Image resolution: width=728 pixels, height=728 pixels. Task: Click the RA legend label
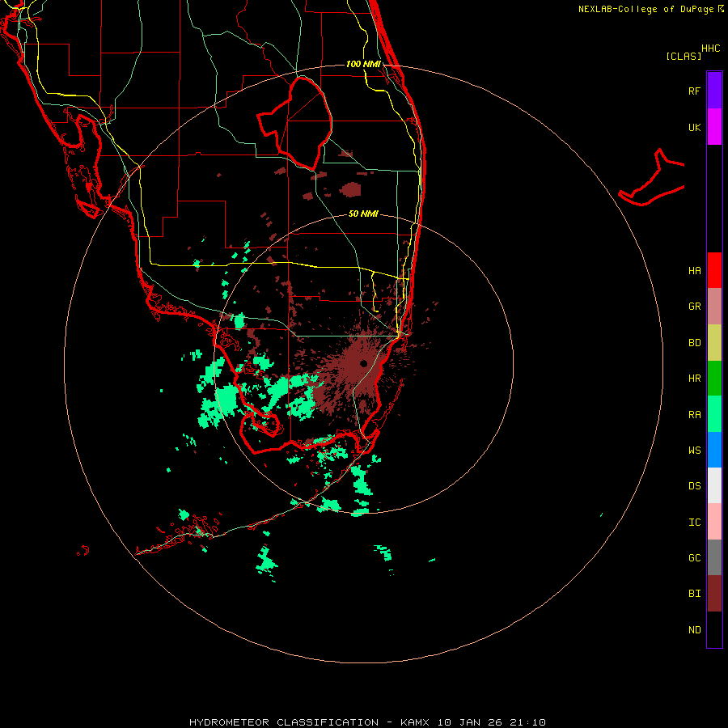click(x=694, y=415)
